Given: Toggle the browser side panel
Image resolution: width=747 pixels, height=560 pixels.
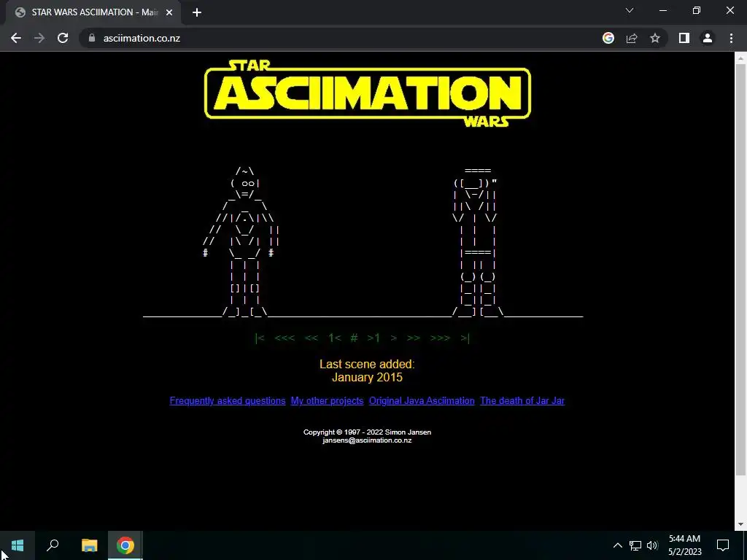Looking at the screenshot, I should (684, 38).
